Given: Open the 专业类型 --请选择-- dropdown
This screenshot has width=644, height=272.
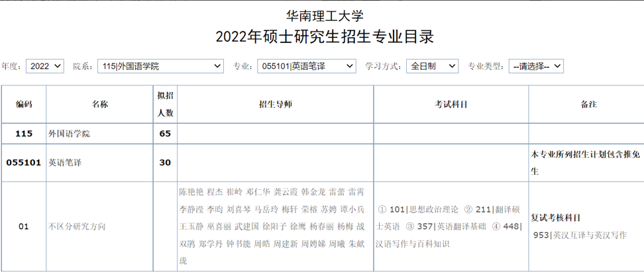Looking at the screenshot, I should 536,66.
